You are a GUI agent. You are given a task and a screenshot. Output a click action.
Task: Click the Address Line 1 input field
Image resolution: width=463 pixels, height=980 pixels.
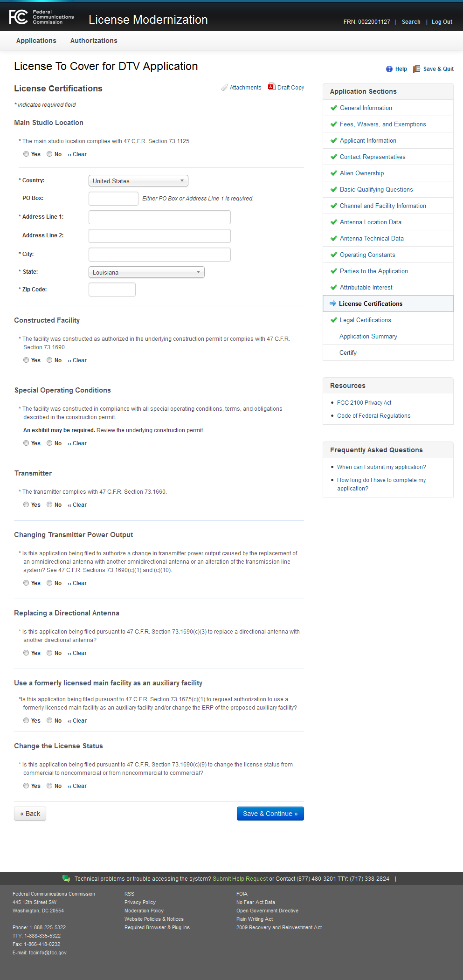coord(159,217)
